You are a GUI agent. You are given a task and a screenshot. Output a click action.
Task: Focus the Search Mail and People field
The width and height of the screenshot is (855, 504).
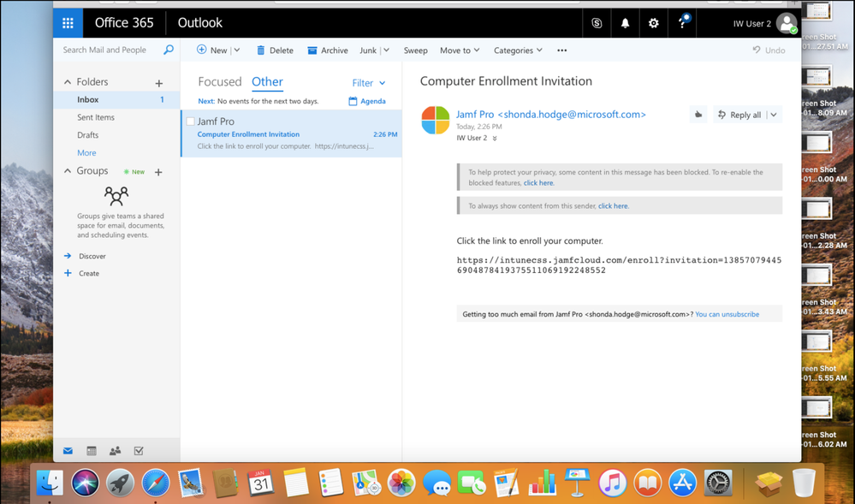[104, 50]
